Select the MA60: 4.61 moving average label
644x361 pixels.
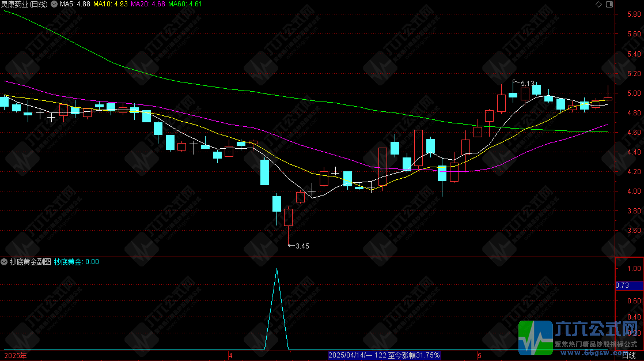tap(185, 4)
